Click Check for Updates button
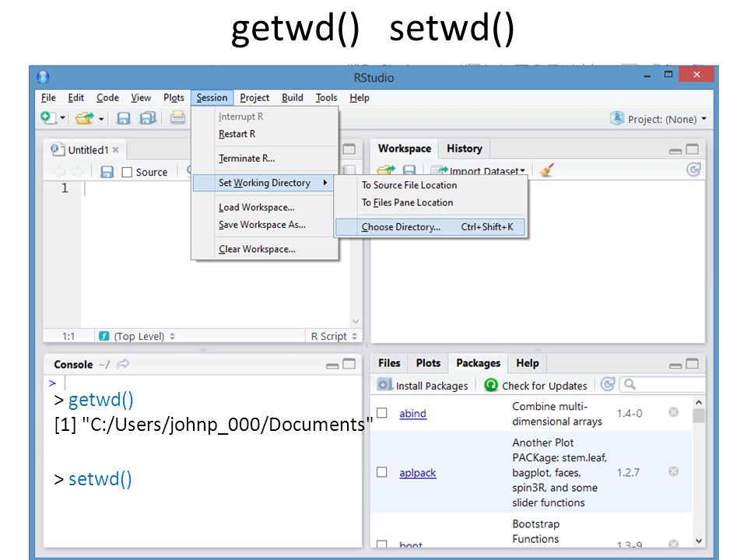This screenshot has width=747, height=560. click(x=535, y=385)
